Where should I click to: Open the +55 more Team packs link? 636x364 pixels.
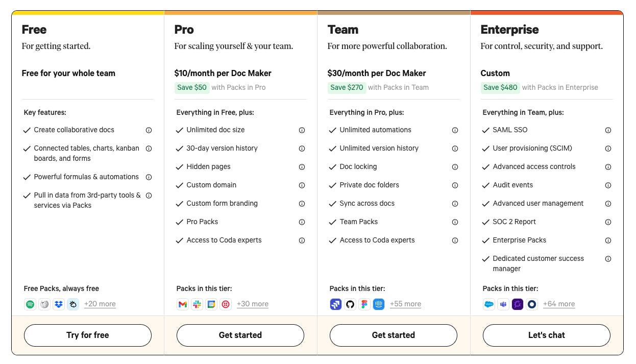pyautogui.click(x=405, y=304)
